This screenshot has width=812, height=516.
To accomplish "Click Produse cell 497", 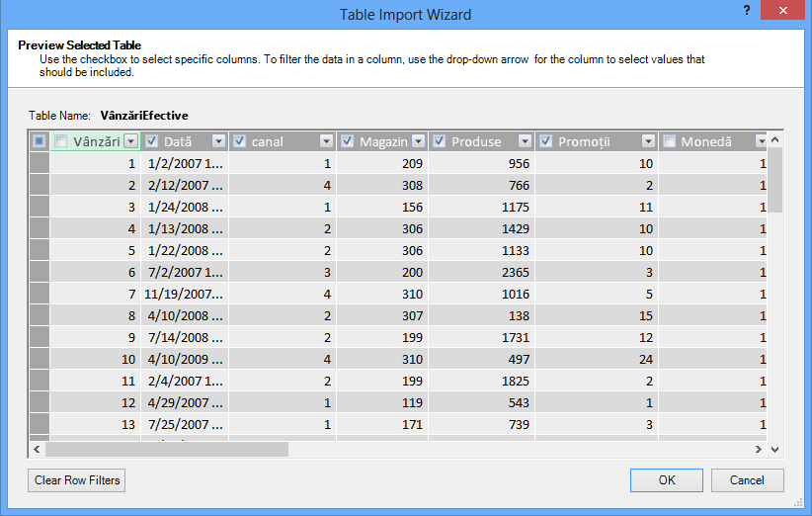I will click(482, 359).
